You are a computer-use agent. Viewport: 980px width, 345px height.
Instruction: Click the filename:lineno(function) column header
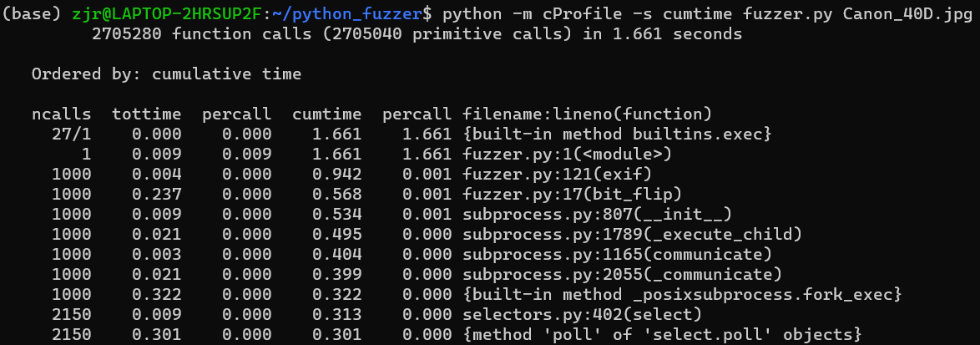coord(587,114)
